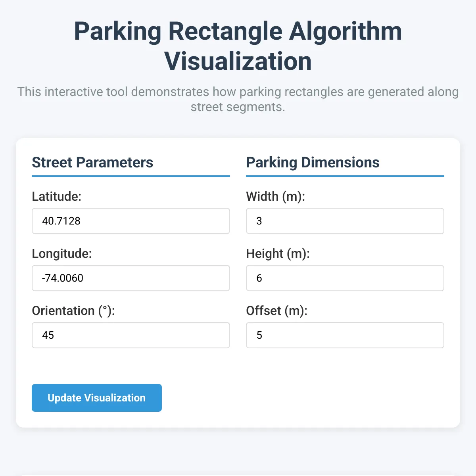
Task: Click inside the Offset (m) field
Action: tap(345, 335)
